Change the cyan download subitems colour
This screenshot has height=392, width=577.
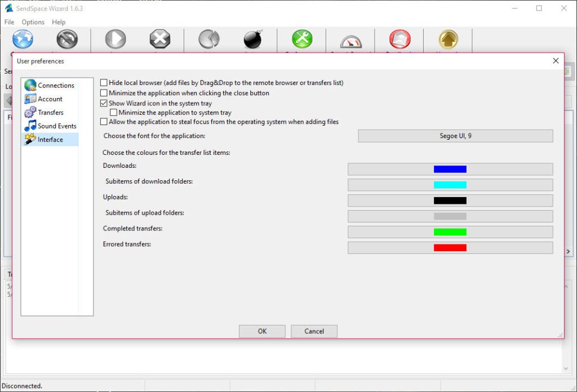(450, 185)
